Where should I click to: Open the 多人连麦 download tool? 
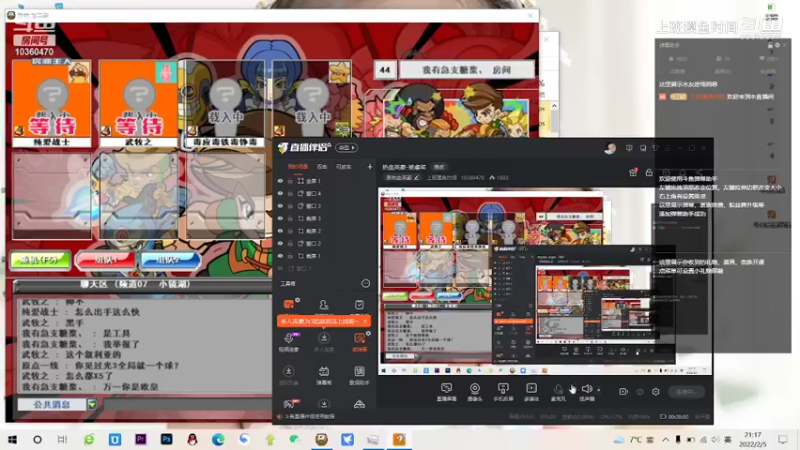[x=323, y=342]
